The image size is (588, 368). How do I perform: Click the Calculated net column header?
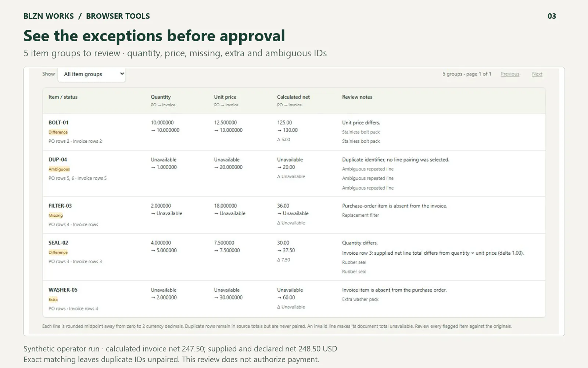point(293,97)
